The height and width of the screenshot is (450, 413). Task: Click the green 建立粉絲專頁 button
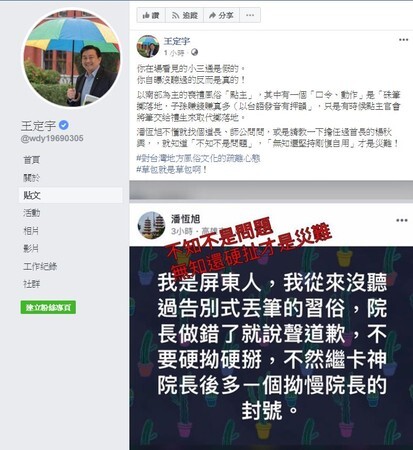click(x=48, y=307)
